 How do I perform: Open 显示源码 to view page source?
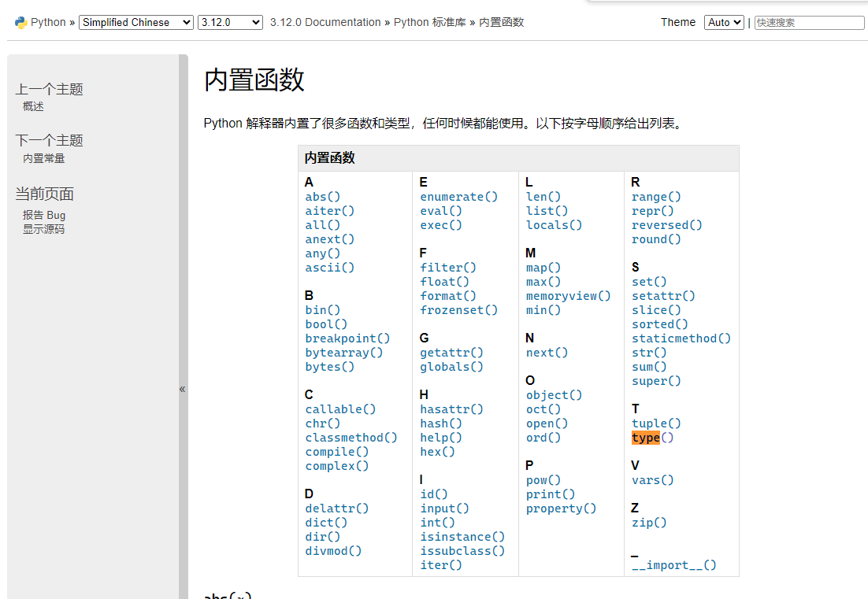click(x=43, y=229)
